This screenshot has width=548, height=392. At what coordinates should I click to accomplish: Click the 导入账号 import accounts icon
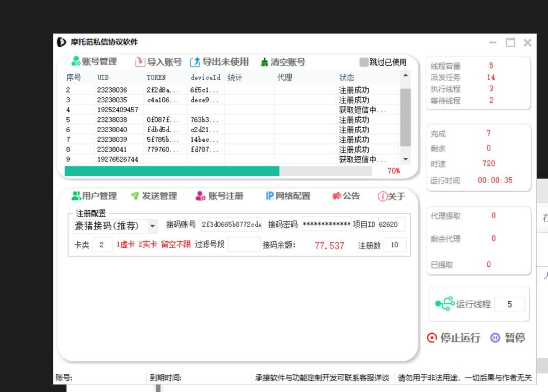pyautogui.click(x=140, y=62)
